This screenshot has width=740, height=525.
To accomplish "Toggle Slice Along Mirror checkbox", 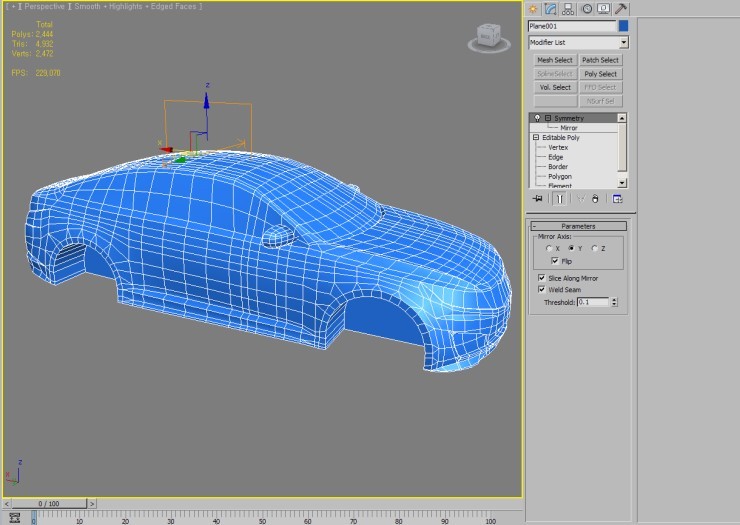I will point(542,278).
